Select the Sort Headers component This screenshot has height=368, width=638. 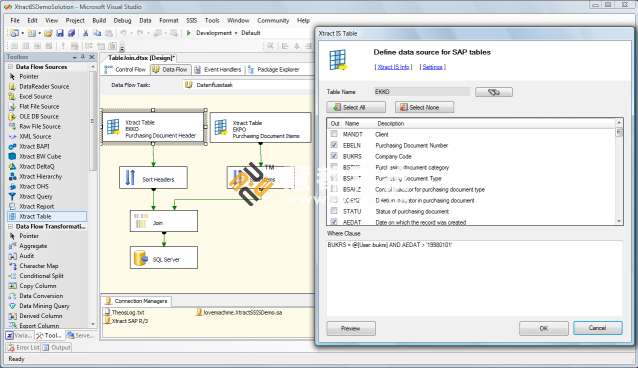point(153,177)
